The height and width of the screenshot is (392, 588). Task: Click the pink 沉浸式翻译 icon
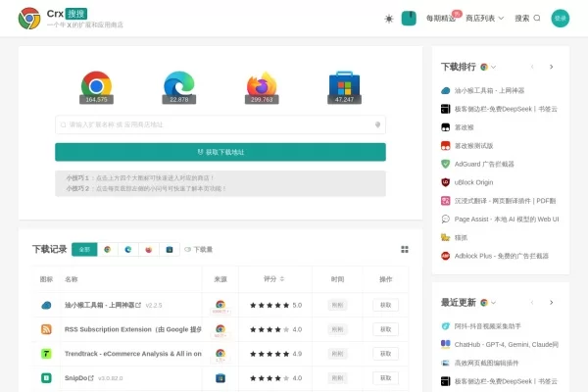click(445, 201)
